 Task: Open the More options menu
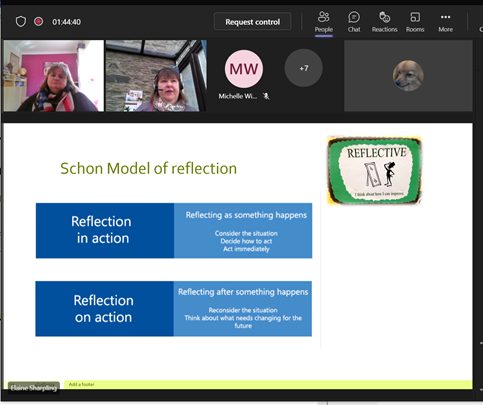click(x=446, y=22)
